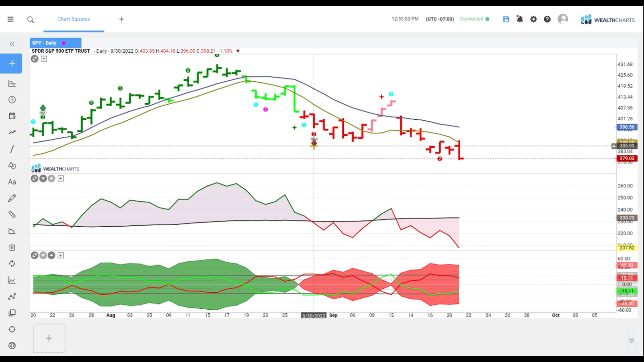Screen dimensions: 644x362
Task: Open the chart type tool in sidebar
Action: [12, 84]
